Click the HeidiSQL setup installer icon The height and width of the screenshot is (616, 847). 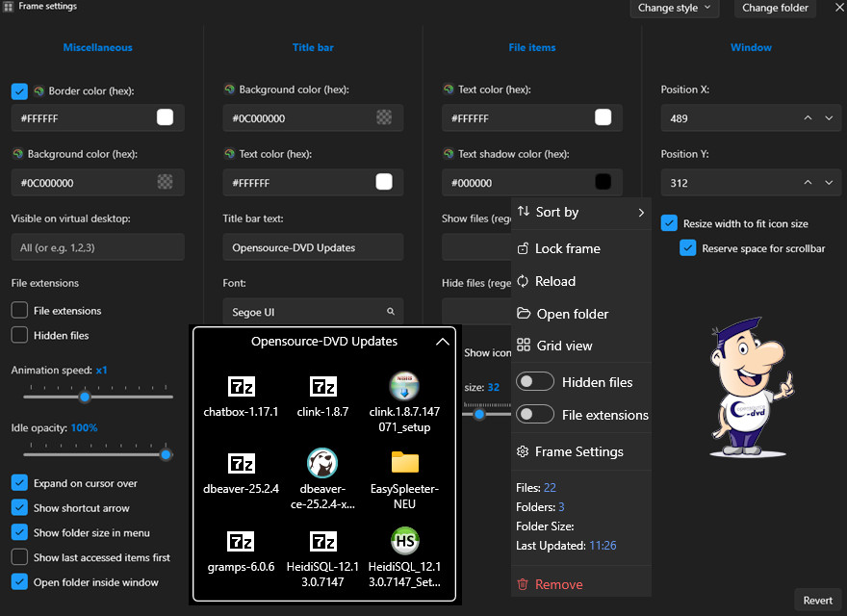(x=405, y=541)
